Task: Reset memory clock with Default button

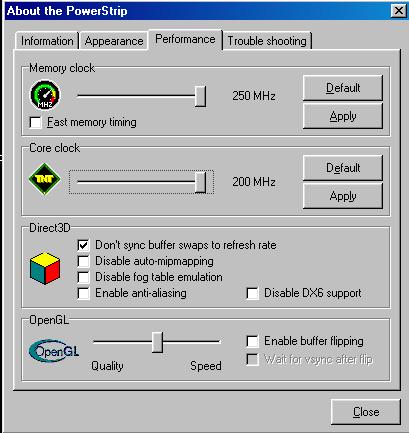Action: (x=343, y=88)
